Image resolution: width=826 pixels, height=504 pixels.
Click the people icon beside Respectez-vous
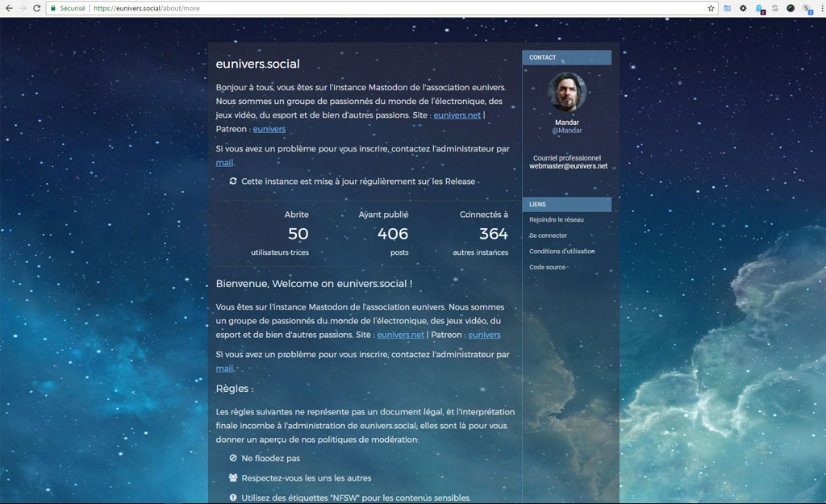click(x=233, y=477)
